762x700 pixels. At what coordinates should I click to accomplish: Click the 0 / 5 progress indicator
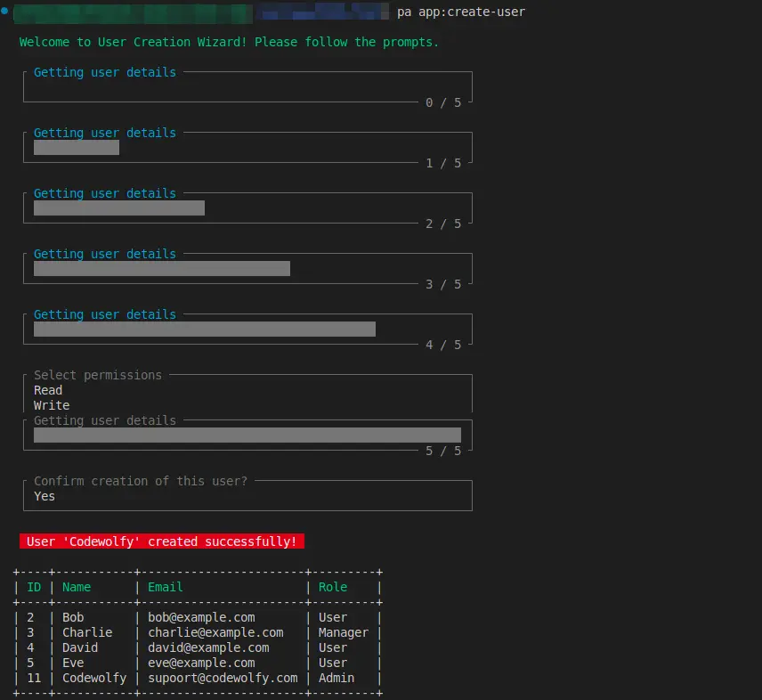(x=444, y=102)
